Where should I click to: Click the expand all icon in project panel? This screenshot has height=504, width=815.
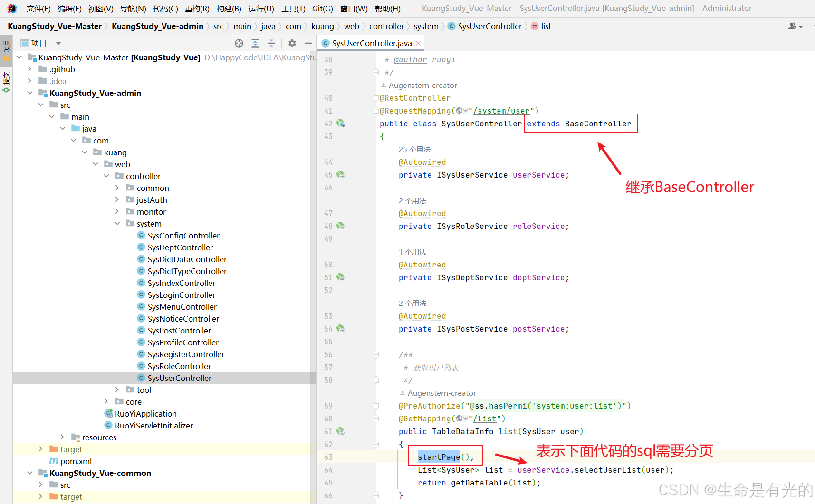255,43
